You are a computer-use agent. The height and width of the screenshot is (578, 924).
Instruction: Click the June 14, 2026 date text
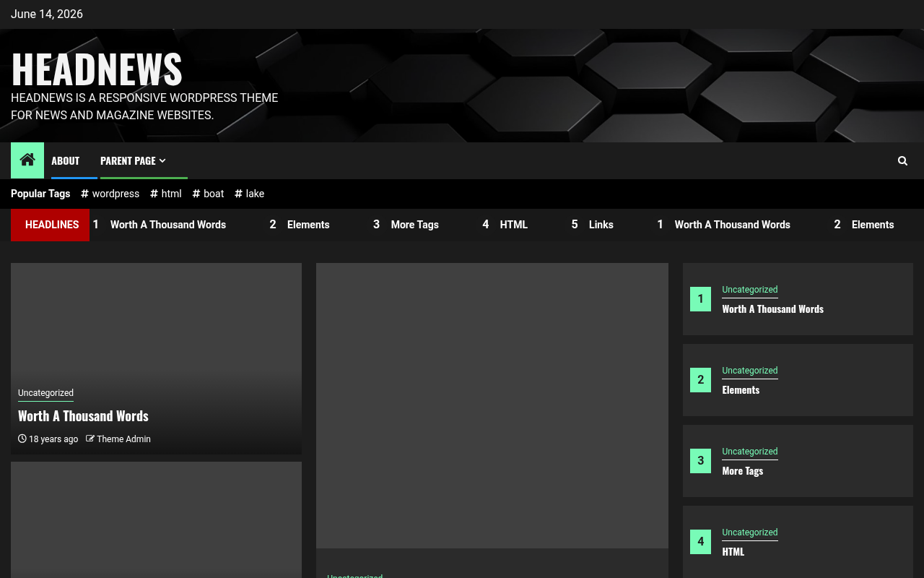[47, 14]
